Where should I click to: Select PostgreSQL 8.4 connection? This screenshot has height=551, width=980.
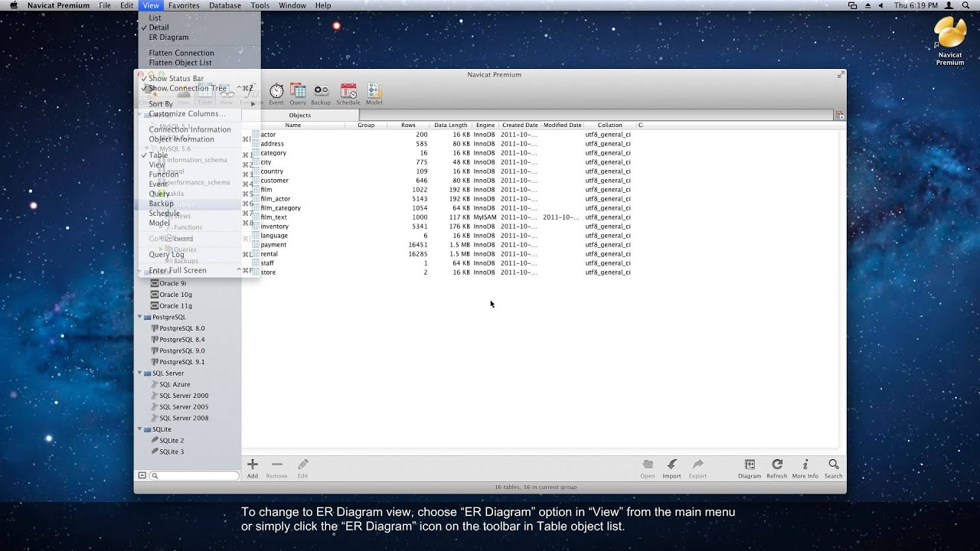coord(181,340)
